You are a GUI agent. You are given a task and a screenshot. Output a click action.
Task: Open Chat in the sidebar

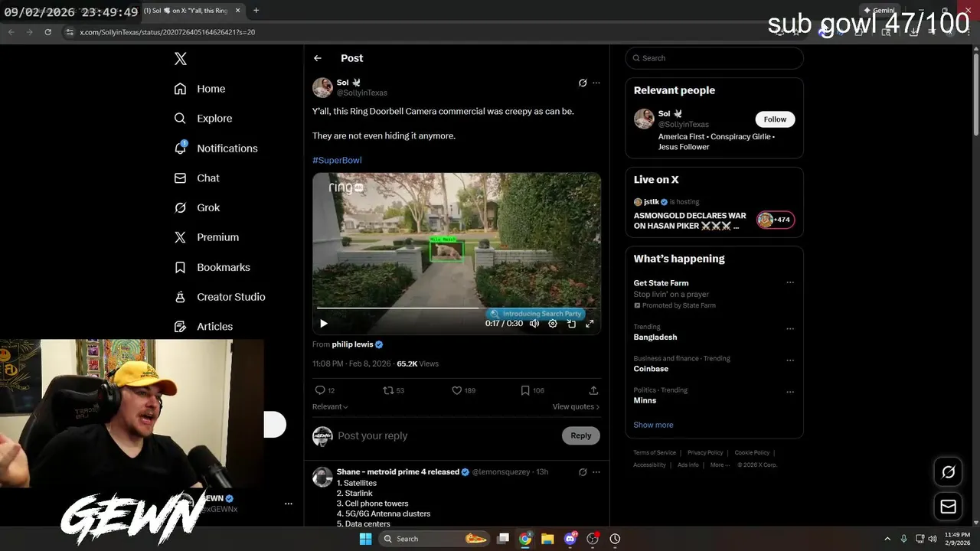coord(197,178)
